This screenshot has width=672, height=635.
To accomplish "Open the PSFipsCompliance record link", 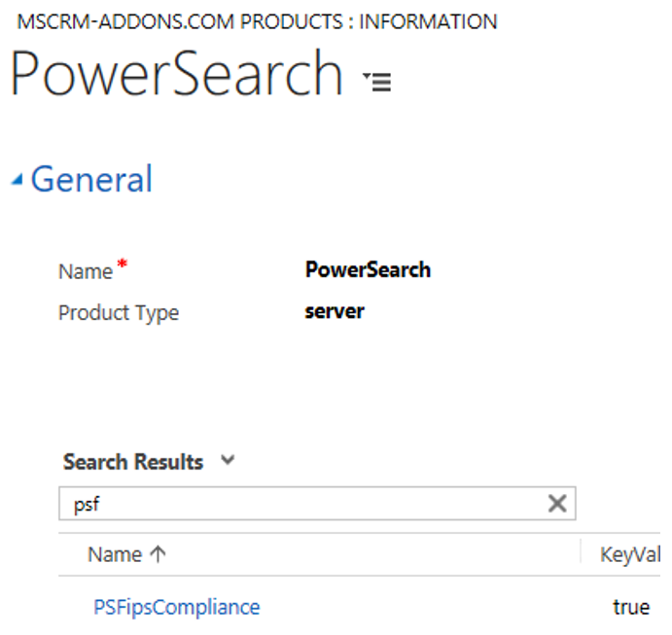I will tap(177, 608).
